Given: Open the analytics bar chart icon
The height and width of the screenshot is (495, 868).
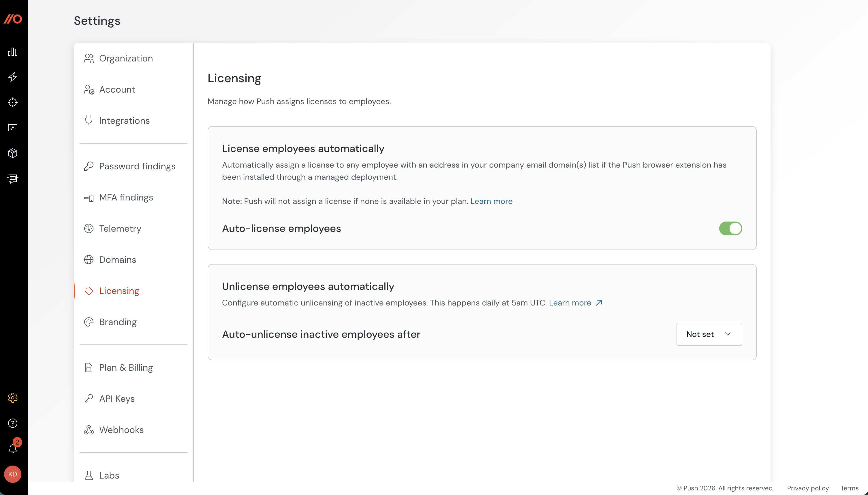Looking at the screenshot, I should pos(12,52).
